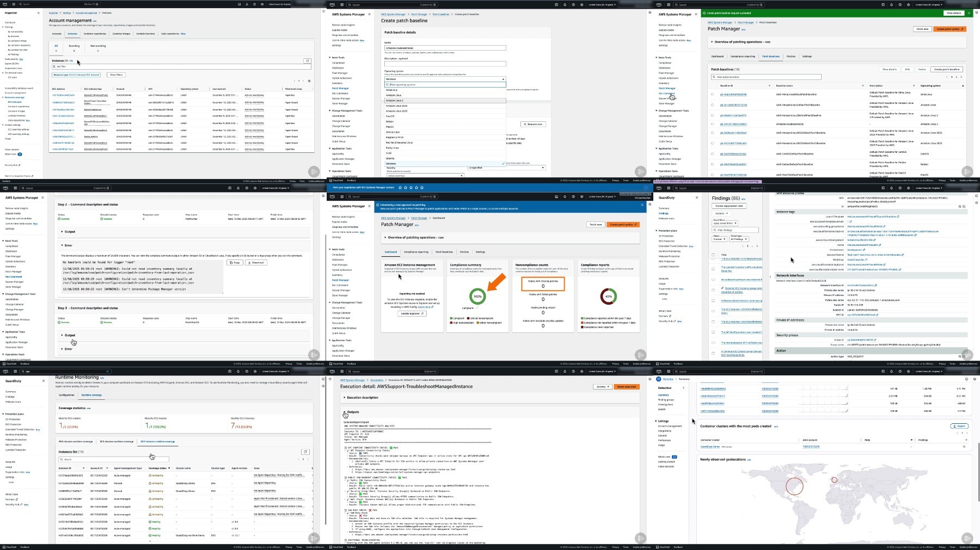Image resolution: width=980 pixels, height=550 pixels.
Task: Select the fifth star in Systems Manager rating bar
Action: [422, 188]
